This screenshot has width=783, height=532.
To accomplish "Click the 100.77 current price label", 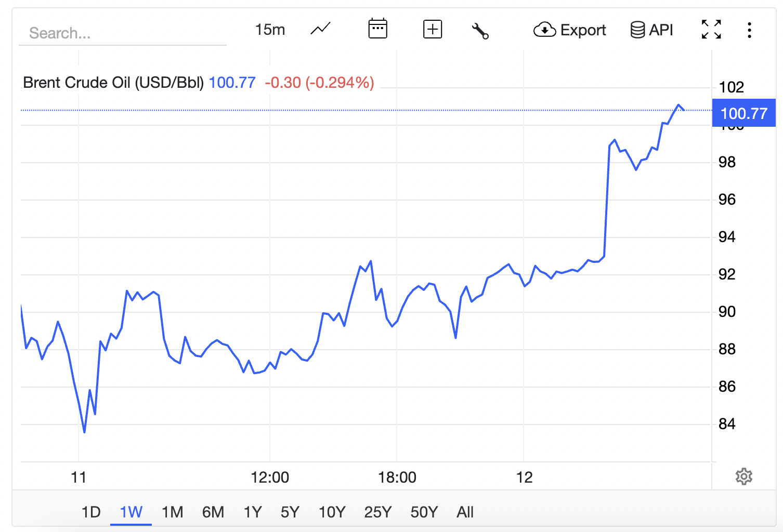I will 743,113.
